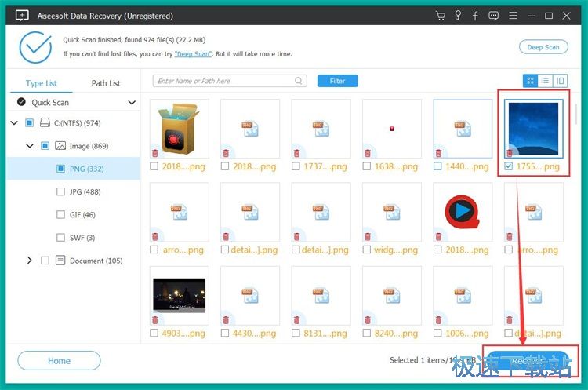
Task: Click the 1638....png small red thumbnail
Action: coord(392,129)
